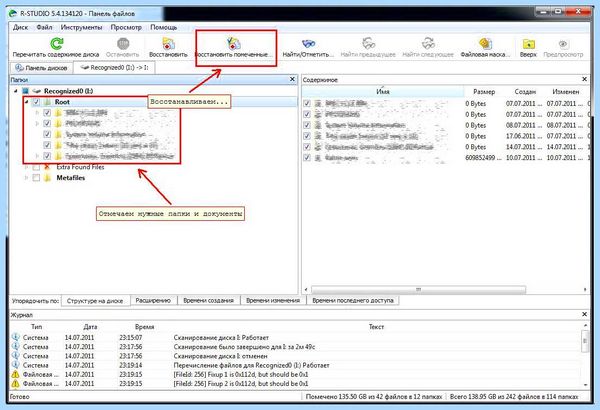This screenshot has width=600, height=410.
Task: Collapse the Root folder node
Action: click(26, 102)
